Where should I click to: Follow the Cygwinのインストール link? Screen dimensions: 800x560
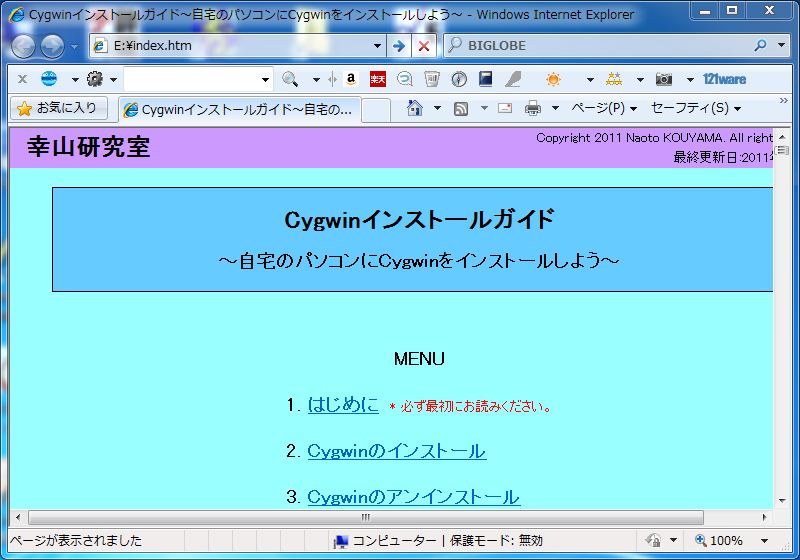(396, 451)
